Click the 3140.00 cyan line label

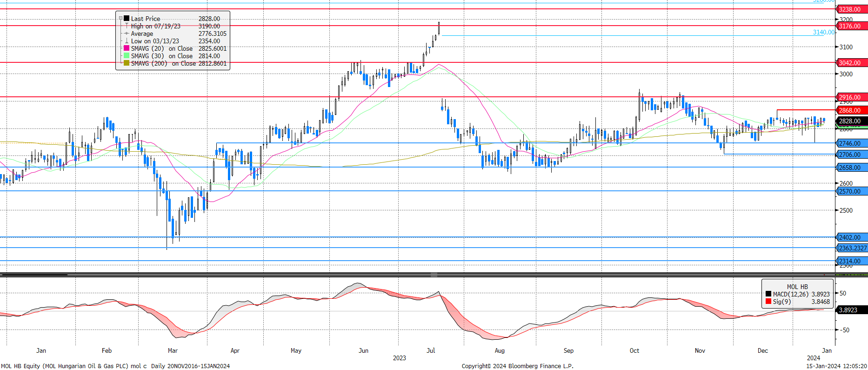tap(823, 32)
